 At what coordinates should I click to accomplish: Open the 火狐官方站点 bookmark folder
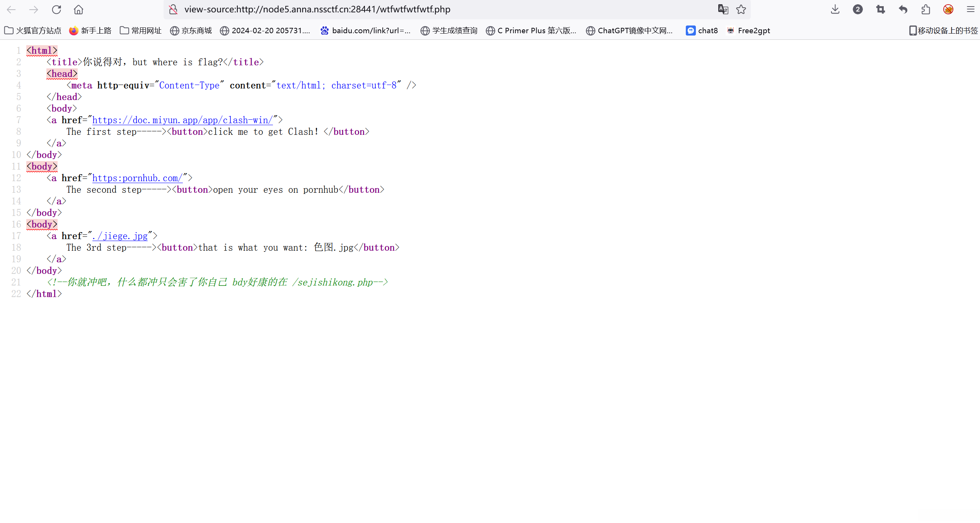click(33, 31)
